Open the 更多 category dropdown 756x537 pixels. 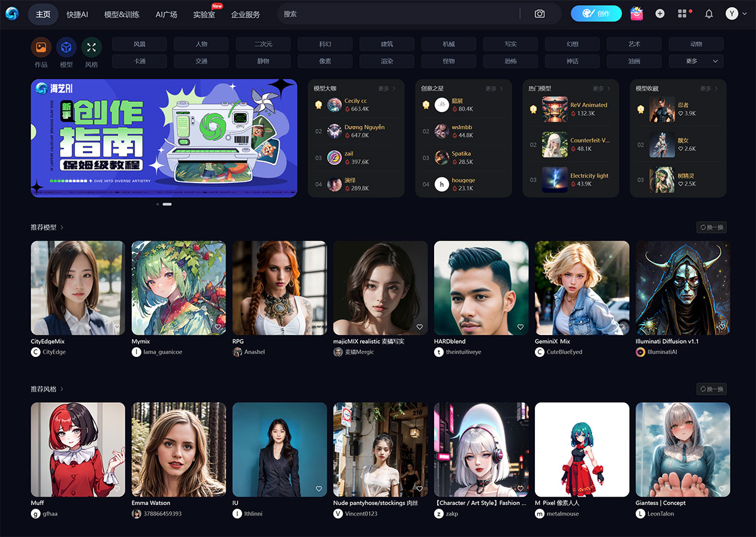coord(695,61)
